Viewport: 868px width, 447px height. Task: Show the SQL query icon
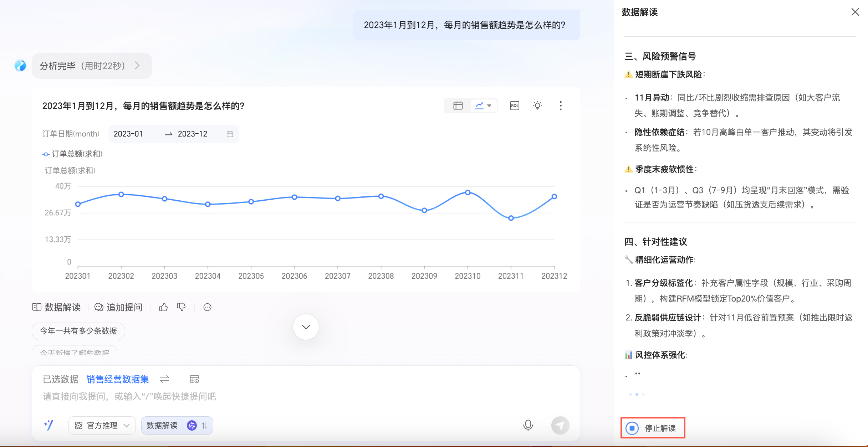tap(515, 106)
